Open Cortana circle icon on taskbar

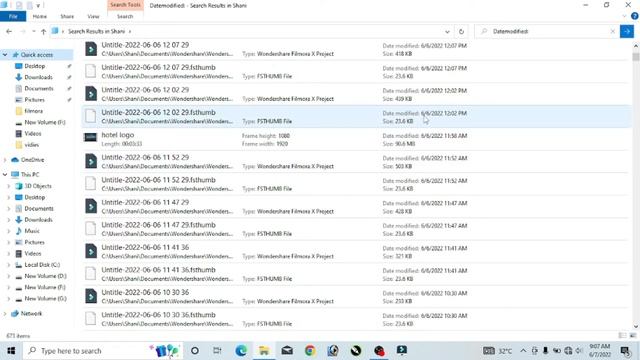[195, 351]
